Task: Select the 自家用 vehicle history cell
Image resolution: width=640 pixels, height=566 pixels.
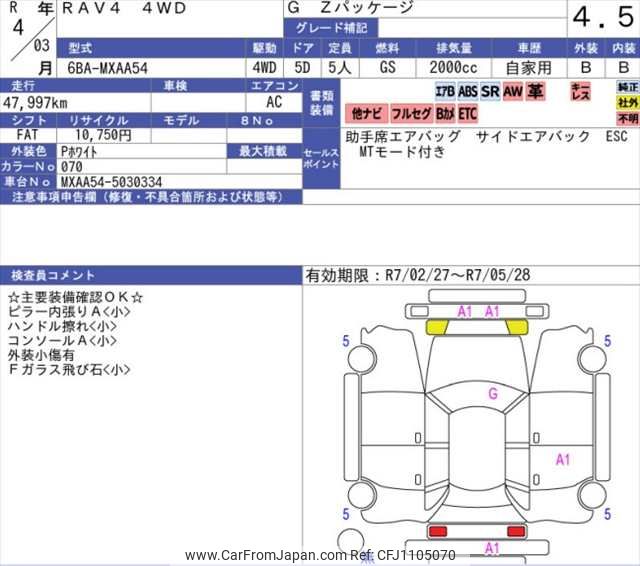Action: click(529, 68)
